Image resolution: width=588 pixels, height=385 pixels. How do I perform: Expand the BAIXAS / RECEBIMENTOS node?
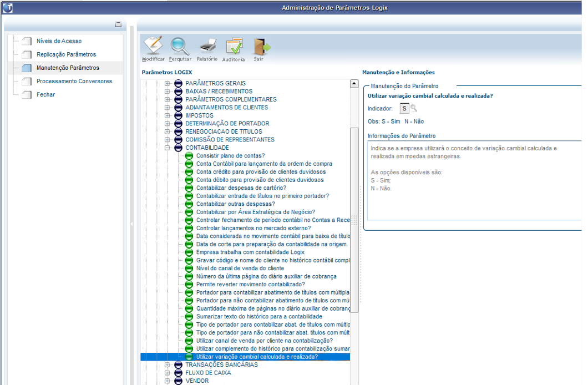click(168, 92)
